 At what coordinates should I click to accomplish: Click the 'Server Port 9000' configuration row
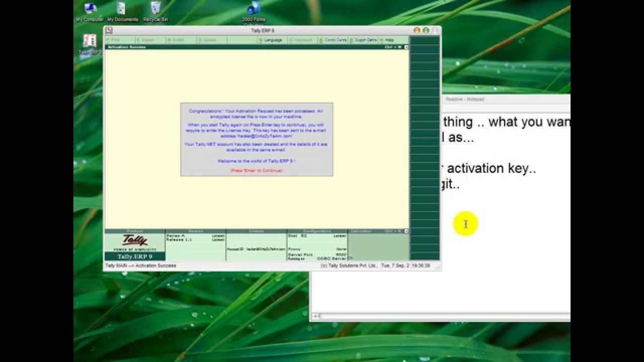(317, 254)
